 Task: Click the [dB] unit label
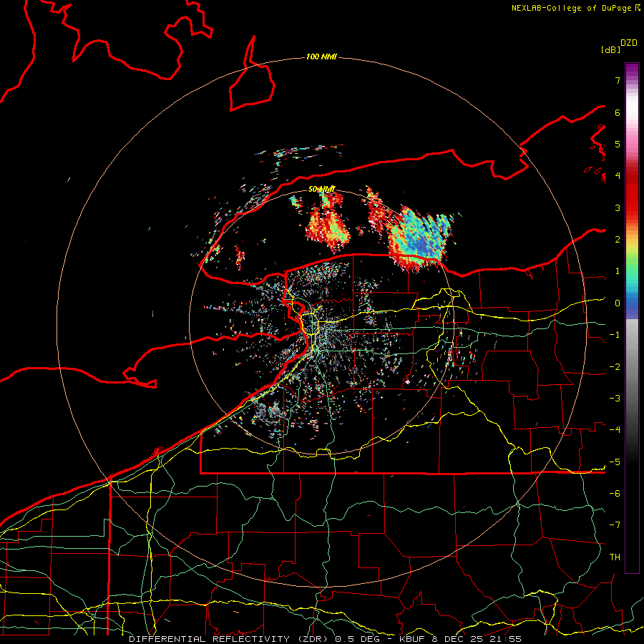610,49
